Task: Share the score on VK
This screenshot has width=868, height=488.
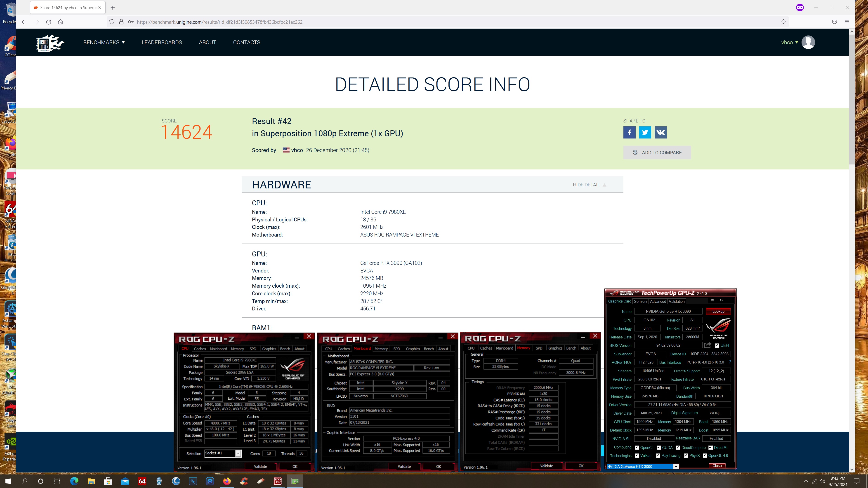Action: [660, 132]
